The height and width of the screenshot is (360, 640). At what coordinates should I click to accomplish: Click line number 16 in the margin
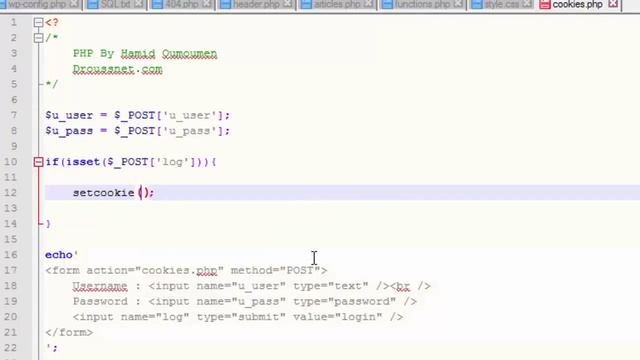pyautogui.click(x=10, y=255)
